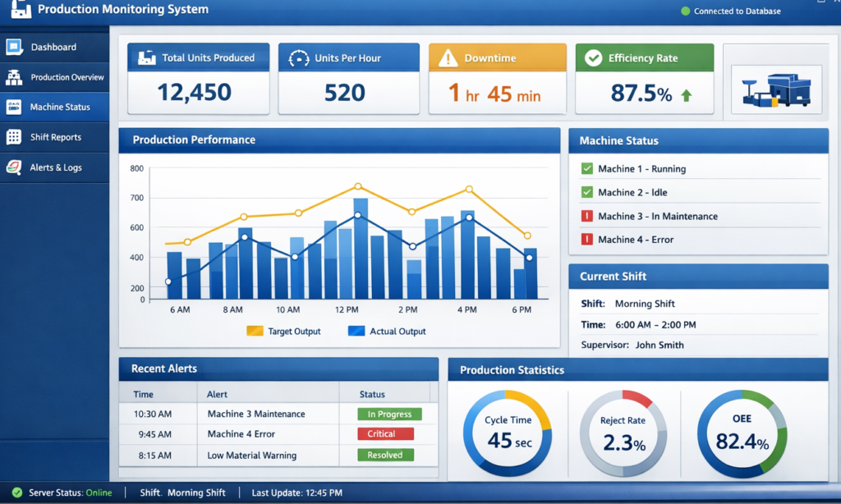Click the Shift Reports grid icon

14,137
